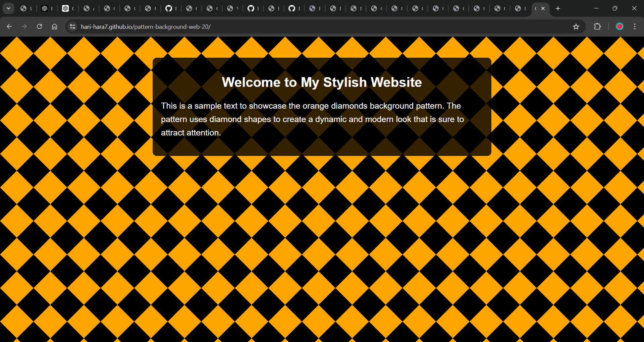Open the Extensions puzzle icon
644x342 pixels.
(597, 26)
